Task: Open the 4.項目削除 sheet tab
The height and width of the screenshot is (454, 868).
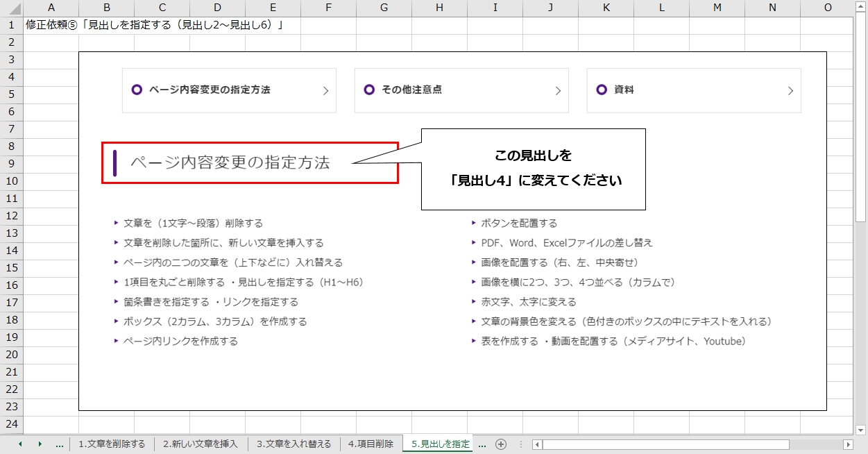Action: 371,444
